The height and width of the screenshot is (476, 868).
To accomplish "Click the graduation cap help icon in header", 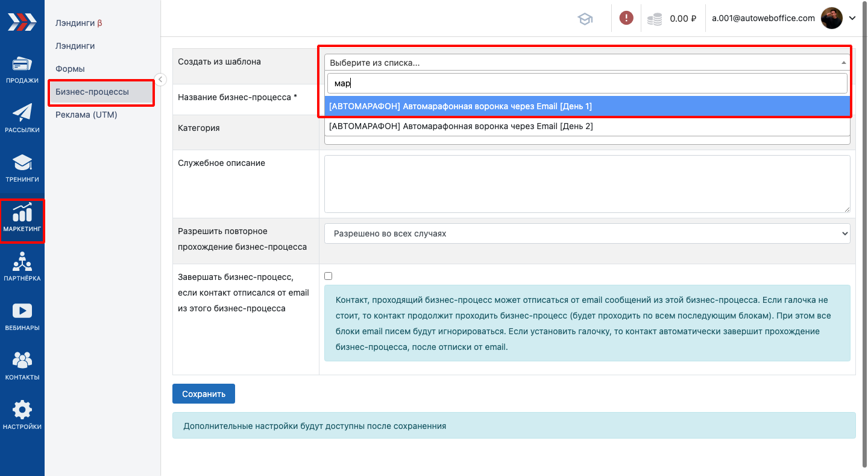I will pos(585,19).
